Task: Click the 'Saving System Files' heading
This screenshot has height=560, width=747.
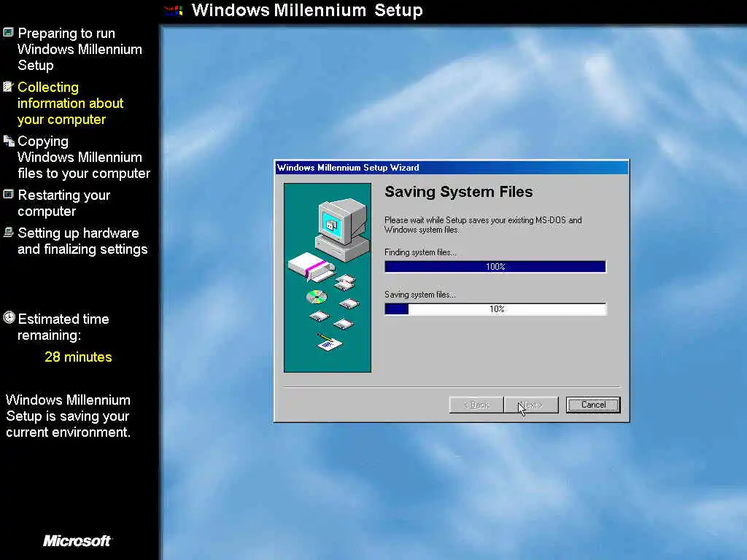Action: point(458,192)
